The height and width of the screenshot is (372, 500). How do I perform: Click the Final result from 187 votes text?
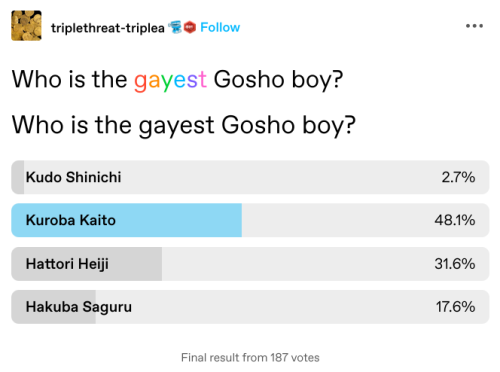(250, 358)
